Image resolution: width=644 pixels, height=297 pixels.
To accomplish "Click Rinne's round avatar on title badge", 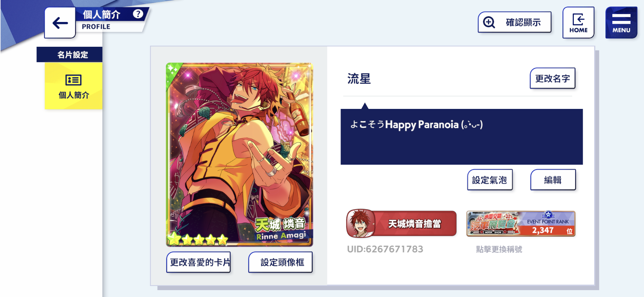I will pyautogui.click(x=360, y=223).
